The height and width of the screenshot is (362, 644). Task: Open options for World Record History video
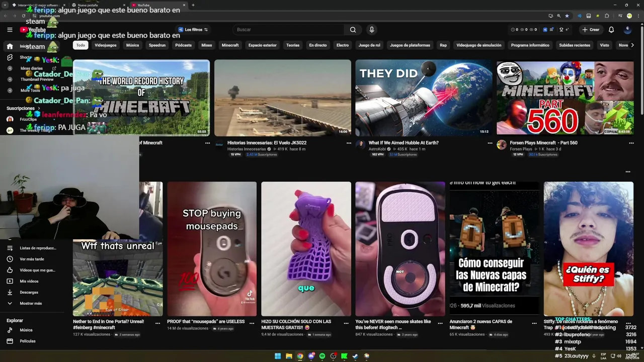[207, 143]
